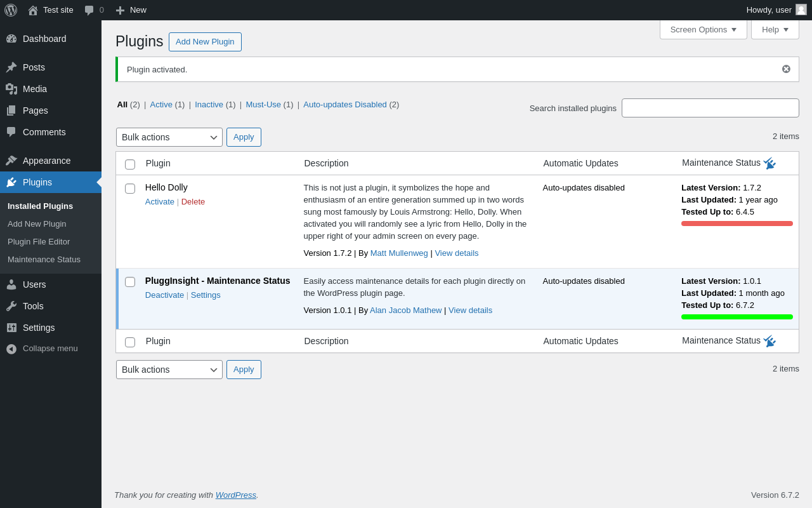Image resolution: width=812 pixels, height=508 pixels.
Task: Open the top Bulk actions dropdown
Action: pos(169,137)
